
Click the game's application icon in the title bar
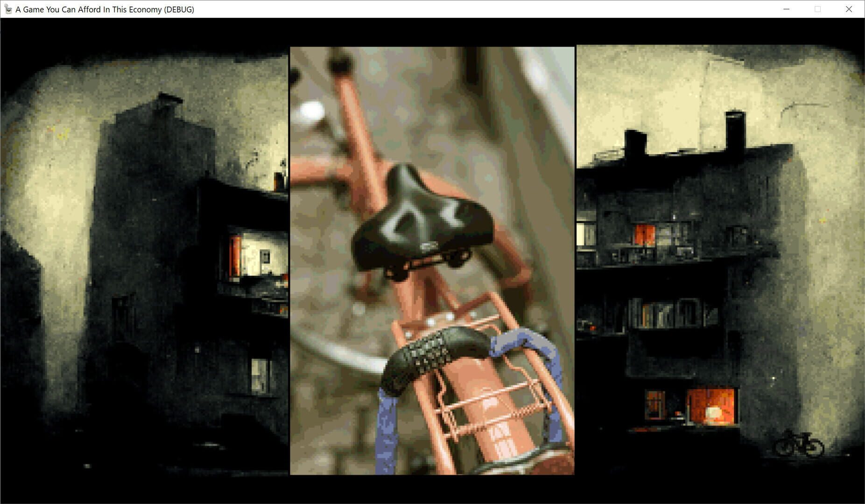tap(8, 9)
